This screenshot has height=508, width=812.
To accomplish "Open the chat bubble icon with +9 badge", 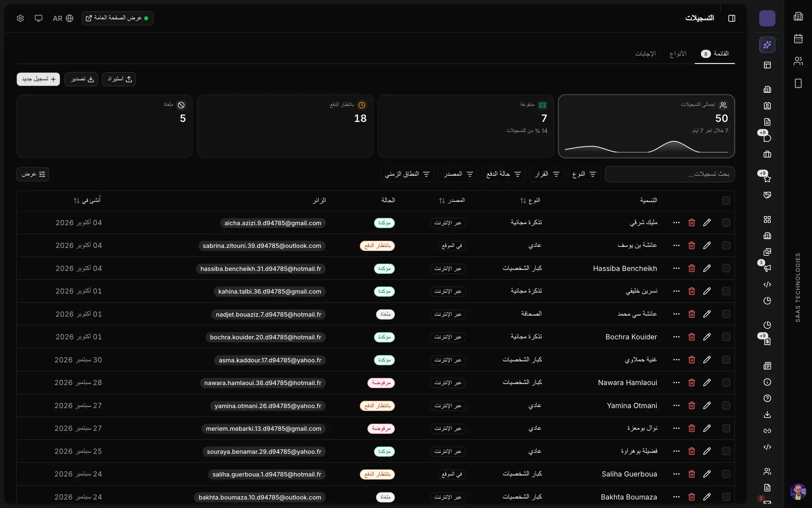I will point(767,138).
